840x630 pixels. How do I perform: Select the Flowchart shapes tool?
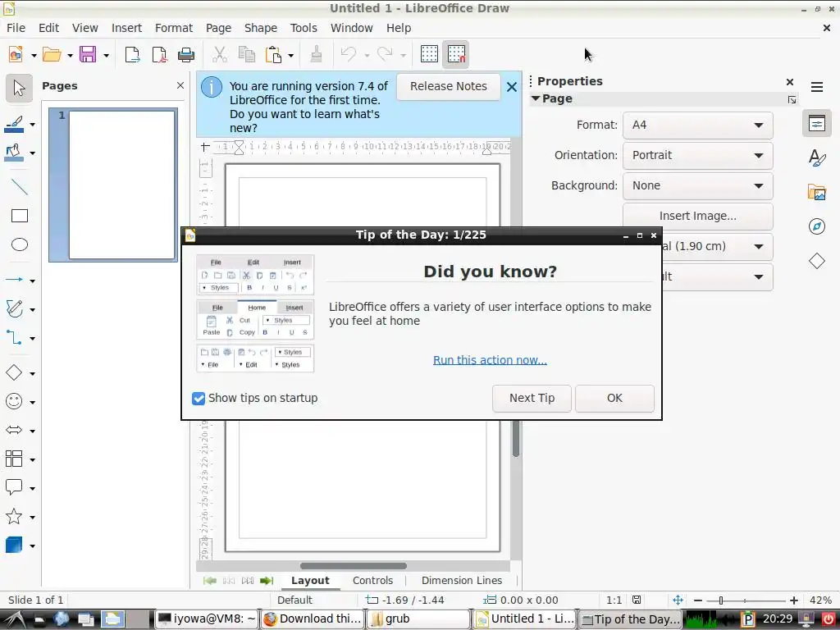pos(15,459)
